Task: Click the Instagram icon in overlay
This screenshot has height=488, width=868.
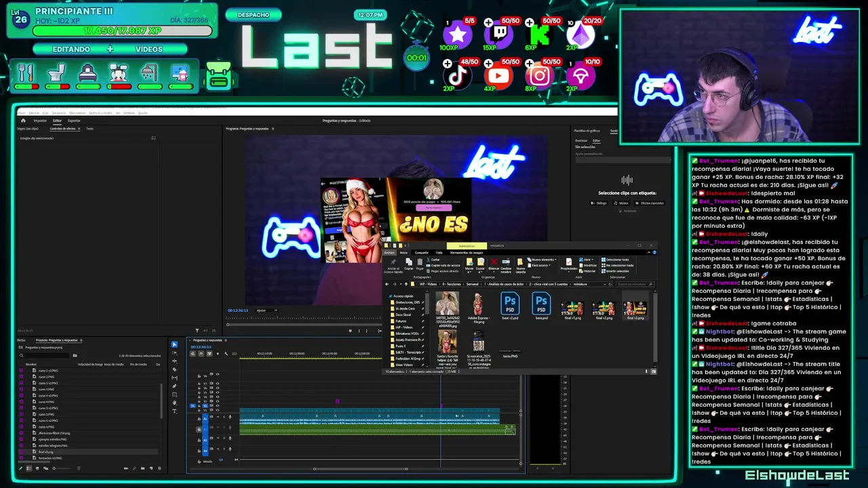Action: tap(540, 76)
